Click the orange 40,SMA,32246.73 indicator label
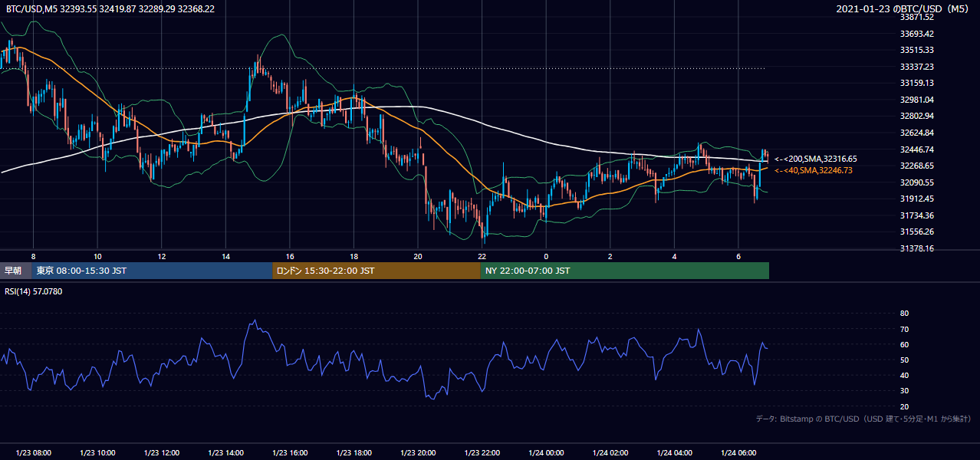 [814, 170]
